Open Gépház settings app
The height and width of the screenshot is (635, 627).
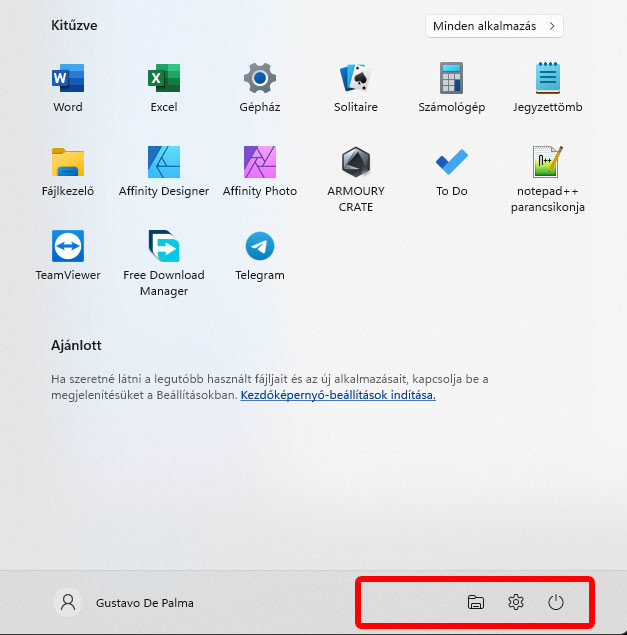click(260, 79)
